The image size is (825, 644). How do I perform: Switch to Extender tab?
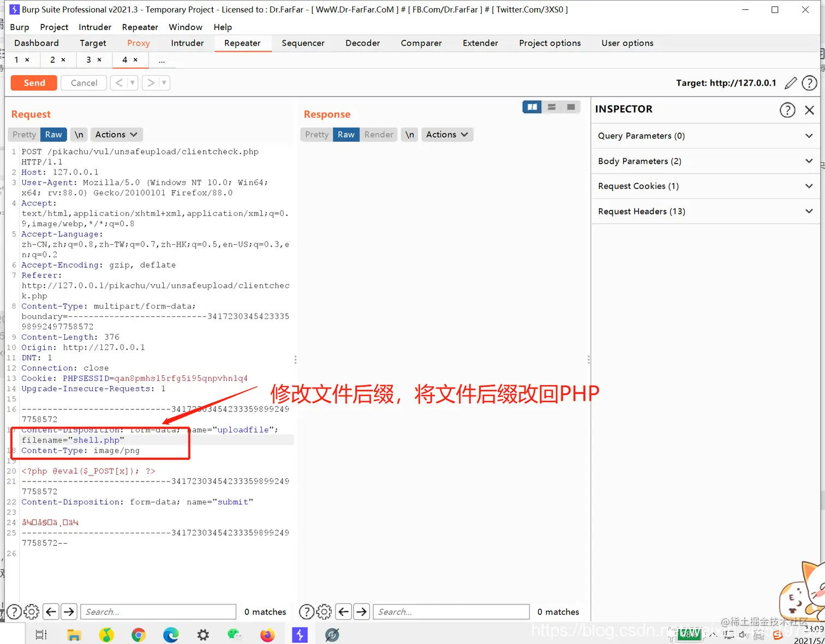click(480, 43)
